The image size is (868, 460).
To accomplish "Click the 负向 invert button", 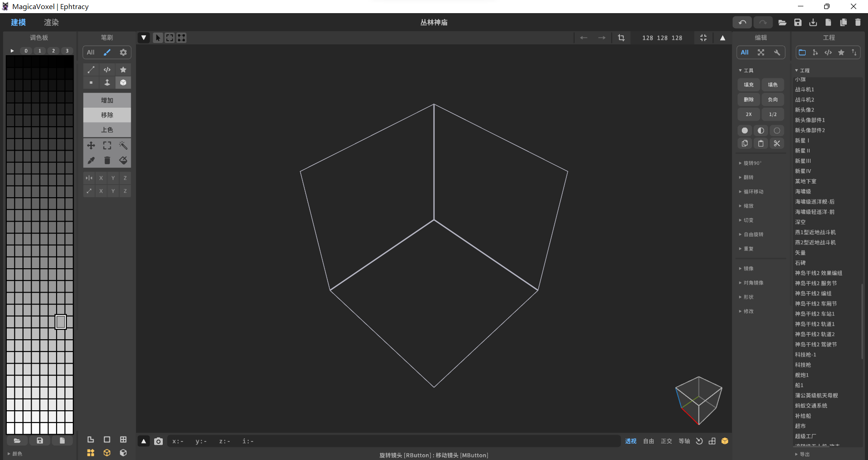I will click(773, 100).
